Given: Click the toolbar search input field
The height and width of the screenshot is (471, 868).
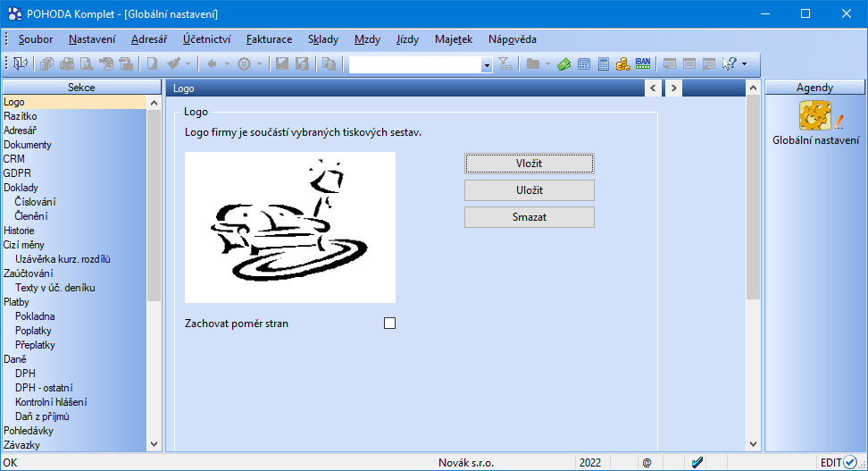Looking at the screenshot, I should (x=415, y=65).
